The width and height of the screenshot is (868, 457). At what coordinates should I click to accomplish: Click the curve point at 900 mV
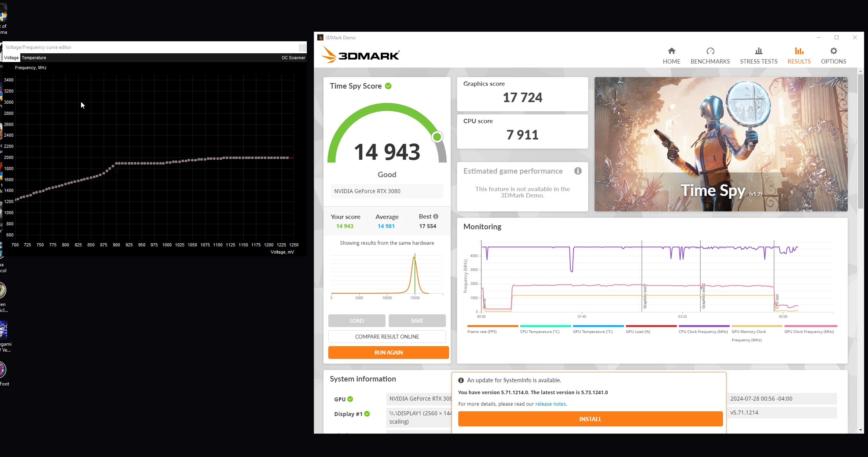point(116,163)
